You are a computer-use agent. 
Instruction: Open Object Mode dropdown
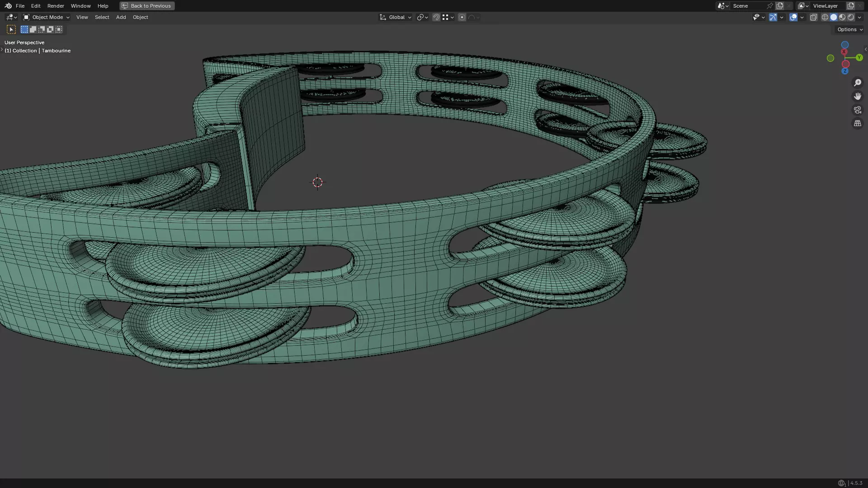point(47,17)
